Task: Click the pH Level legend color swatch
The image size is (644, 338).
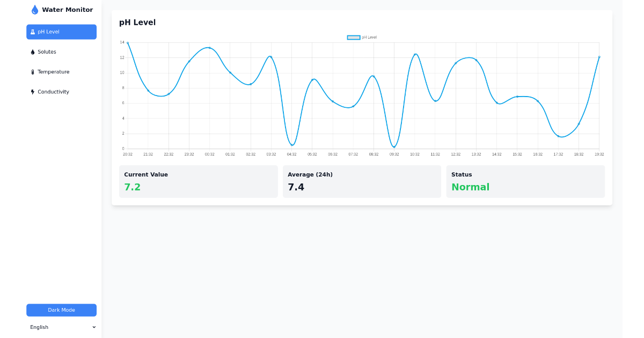Action: 353,37
